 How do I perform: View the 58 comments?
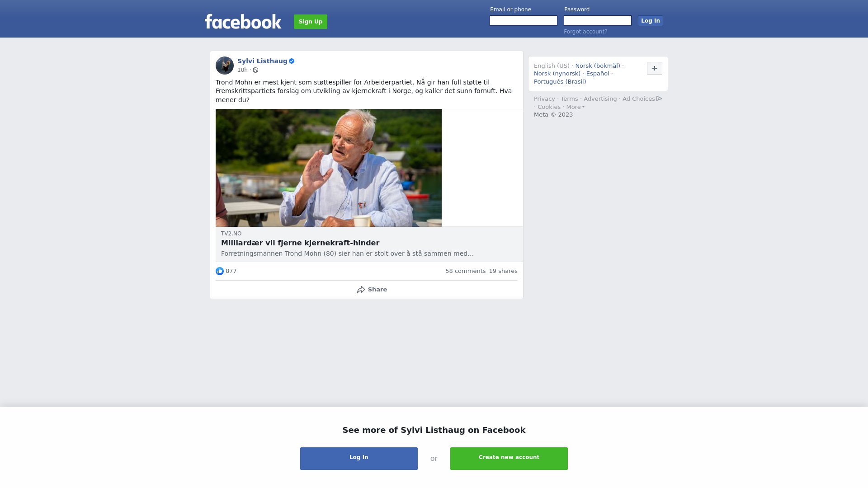click(465, 271)
